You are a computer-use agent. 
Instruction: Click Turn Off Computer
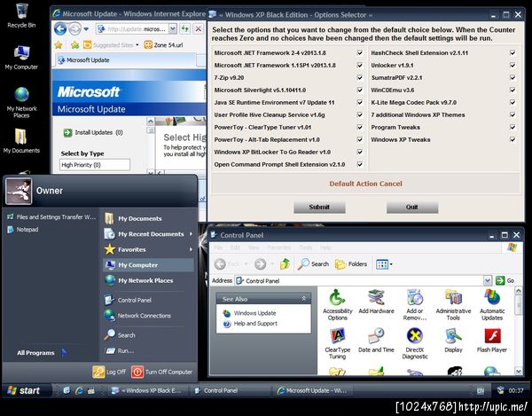[162, 372]
